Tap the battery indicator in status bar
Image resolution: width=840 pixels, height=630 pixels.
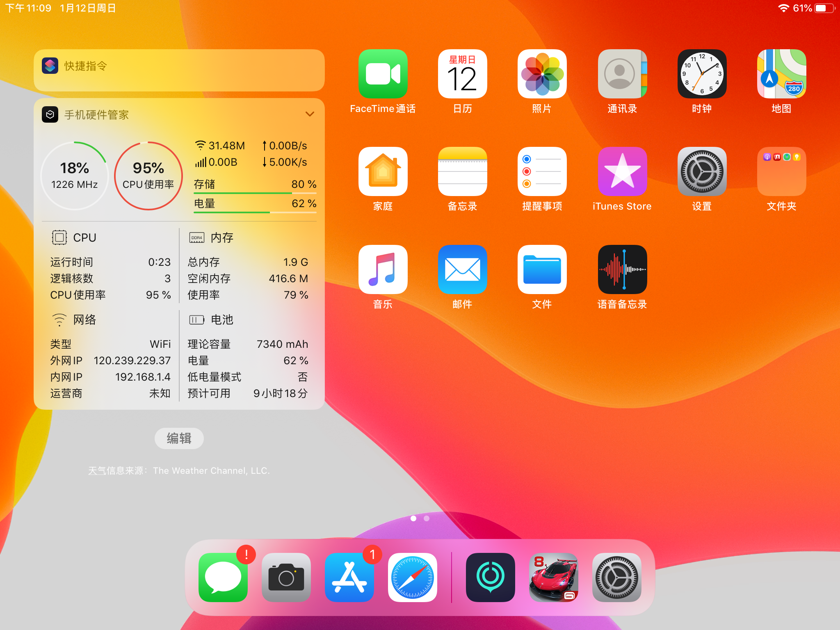[x=824, y=8]
